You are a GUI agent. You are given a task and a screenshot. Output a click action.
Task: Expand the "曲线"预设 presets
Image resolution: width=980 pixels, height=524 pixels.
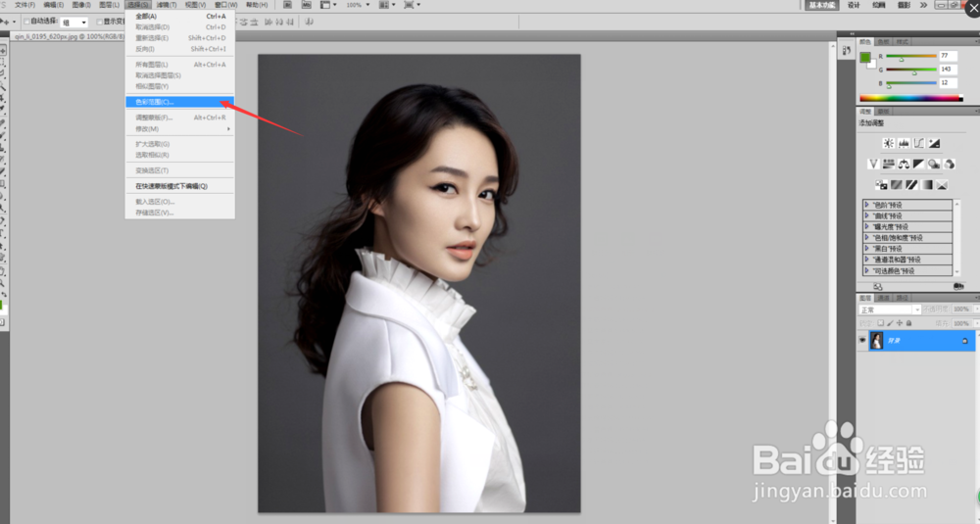coord(866,215)
